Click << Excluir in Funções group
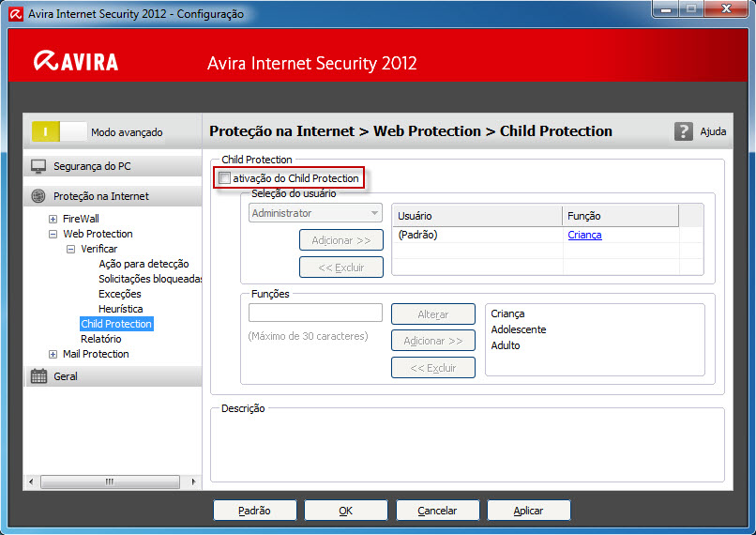 433,368
